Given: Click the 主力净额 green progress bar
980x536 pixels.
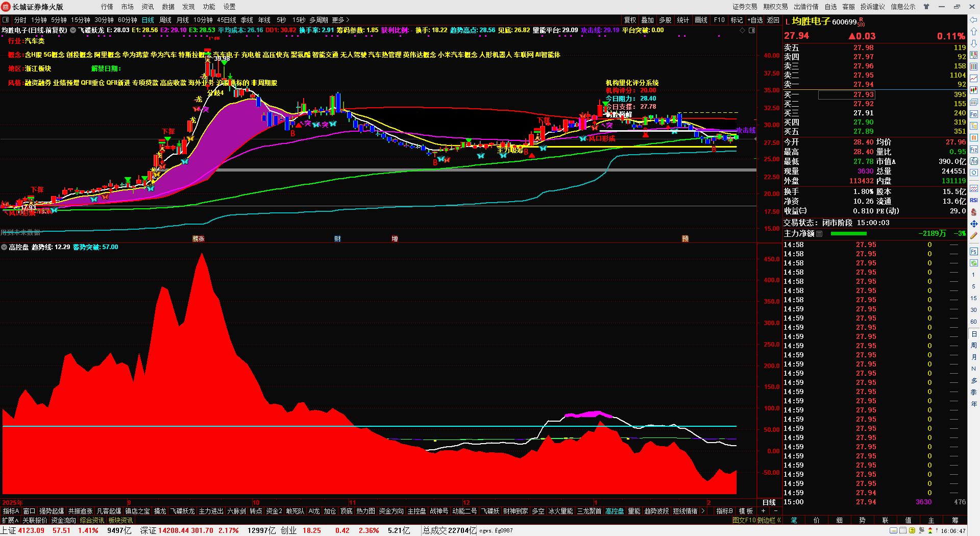Looking at the screenshot, I should 849,233.
